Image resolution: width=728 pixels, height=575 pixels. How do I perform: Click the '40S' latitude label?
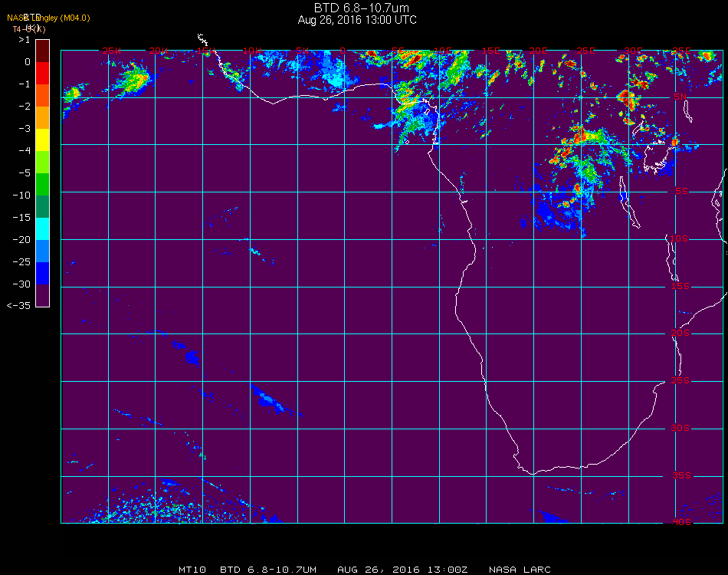click(x=681, y=522)
